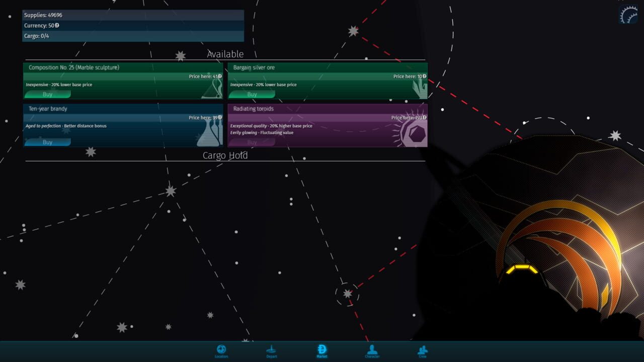
Task: Click the Cargo capacity bar
Action: (133, 36)
